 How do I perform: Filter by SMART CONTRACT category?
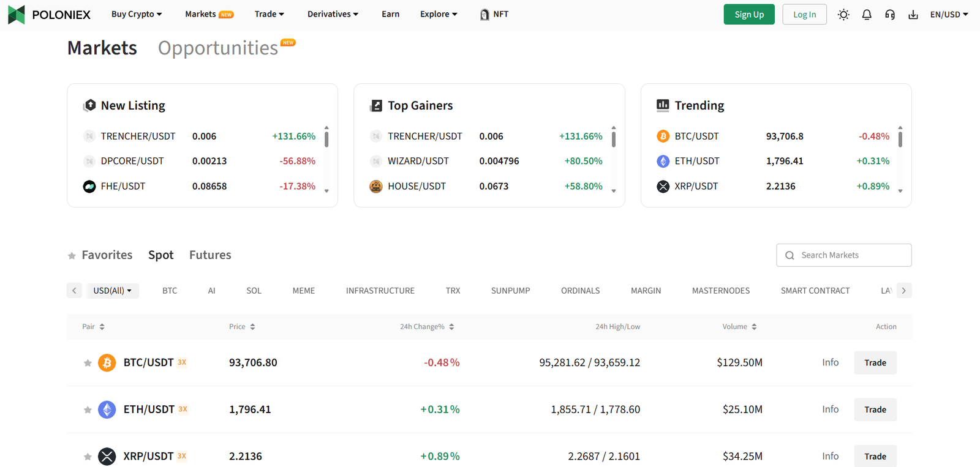click(x=815, y=291)
